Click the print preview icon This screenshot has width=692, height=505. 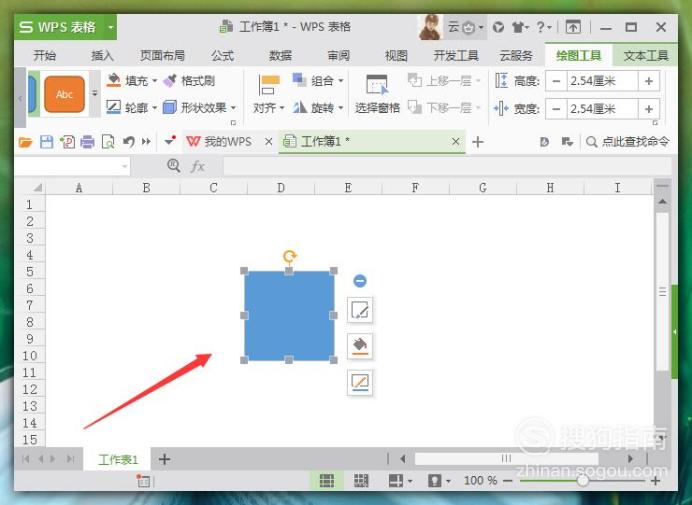click(108, 142)
